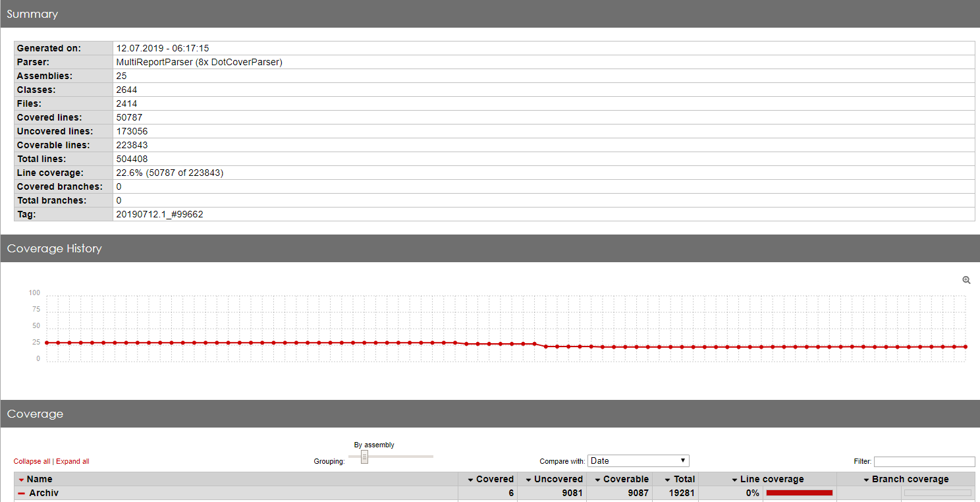This screenshot has width=980, height=502.
Task: Sort the table by the Total column arrow
Action: click(x=668, y=479)
